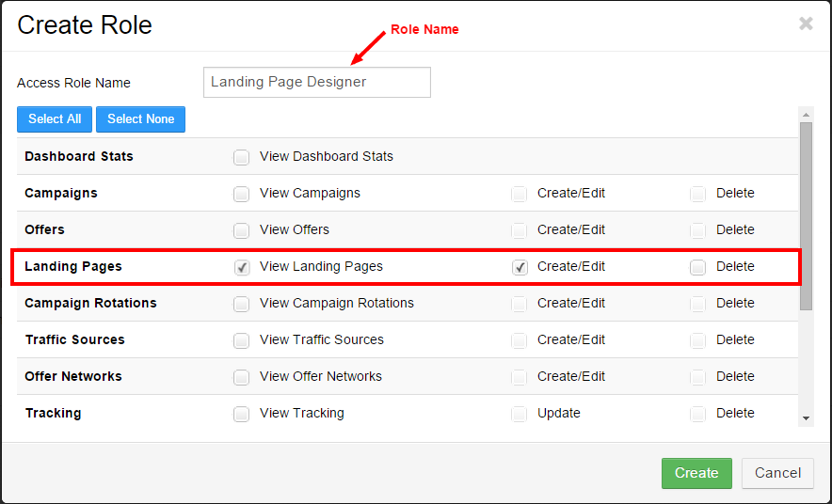
Task: Close the Create Role dialog with X
Action: pyautogui.click(x=806, y=24)
